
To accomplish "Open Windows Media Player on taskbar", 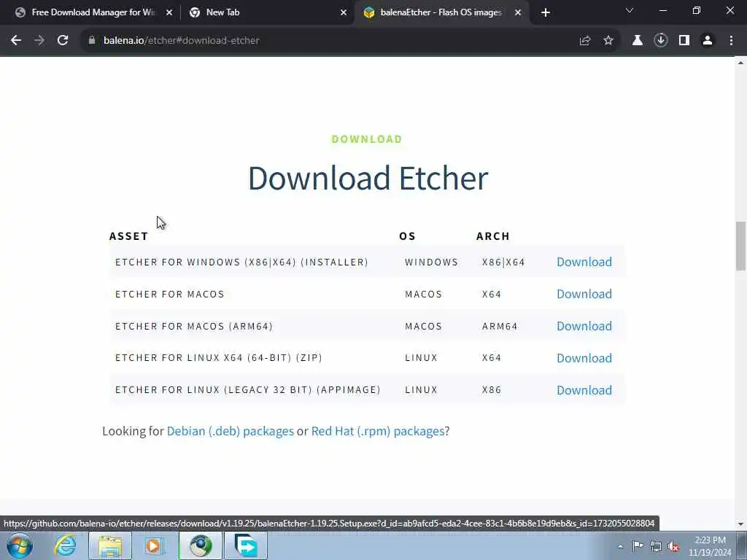I will 155,545.
